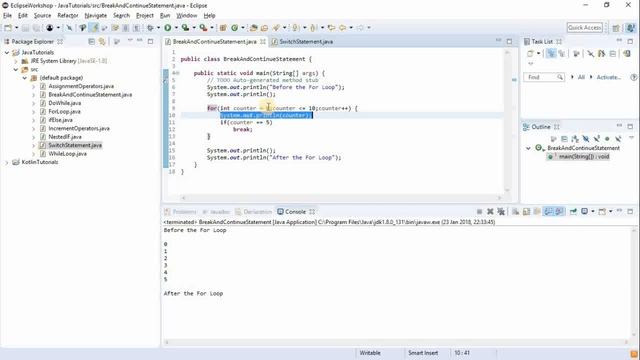Click the green Run button in the toolbar

coord(168,28)
